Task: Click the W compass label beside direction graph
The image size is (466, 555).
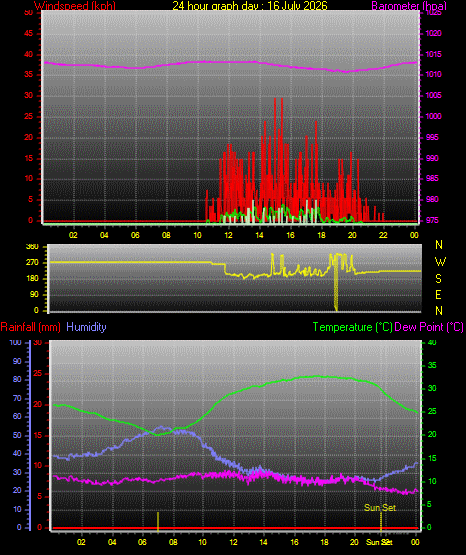Action: tap(440, 262)
